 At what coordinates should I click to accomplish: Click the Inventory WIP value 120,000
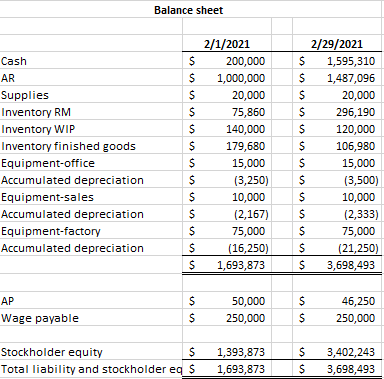356,129
